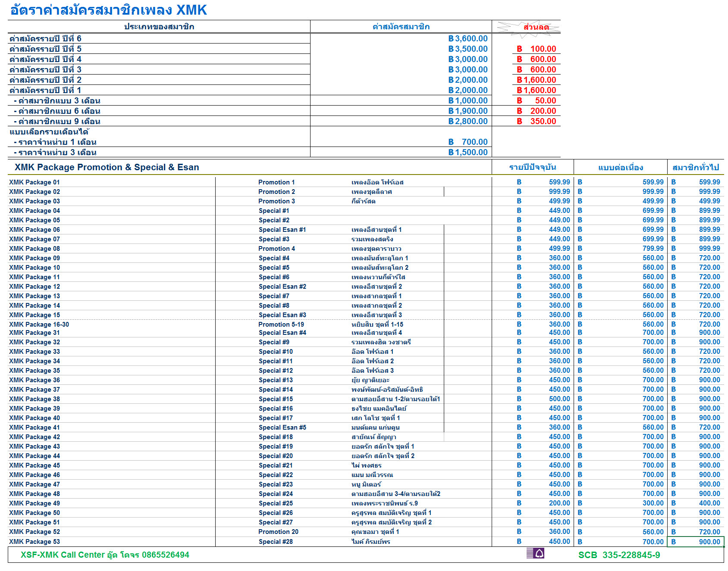728x571 pixels.
Task: Select the "XMK Package 08" cell
Action: click(35, 249)
